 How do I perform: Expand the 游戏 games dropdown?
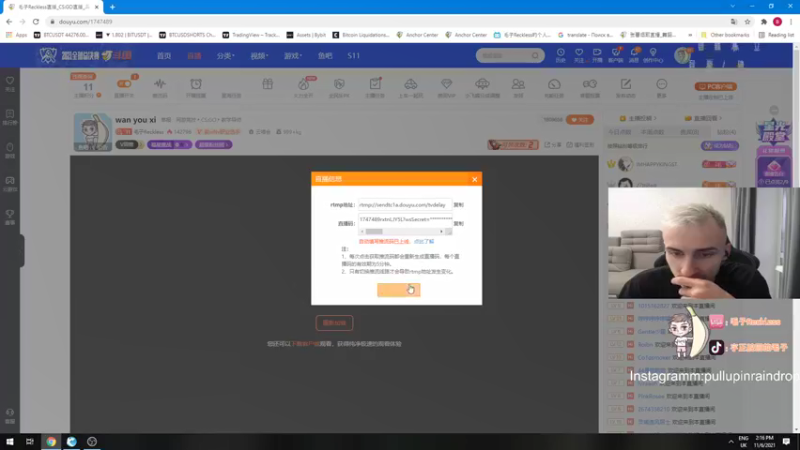(x=293, y=56)
